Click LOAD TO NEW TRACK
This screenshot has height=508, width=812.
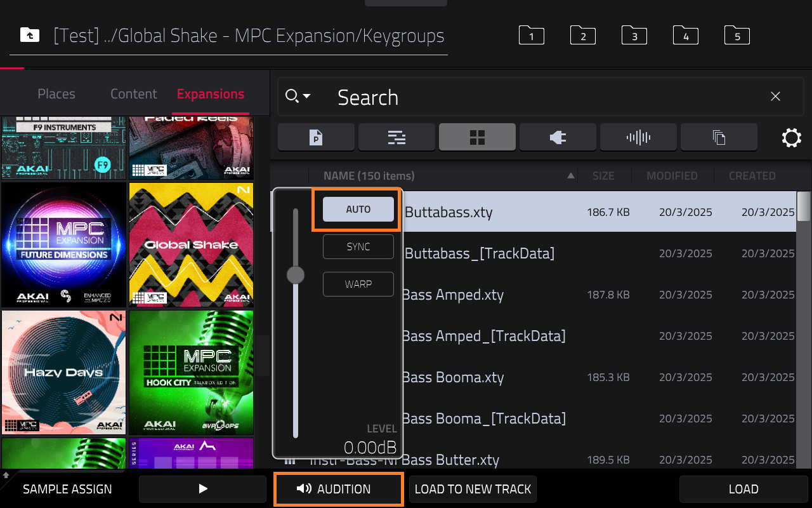[x=473, y=489]
